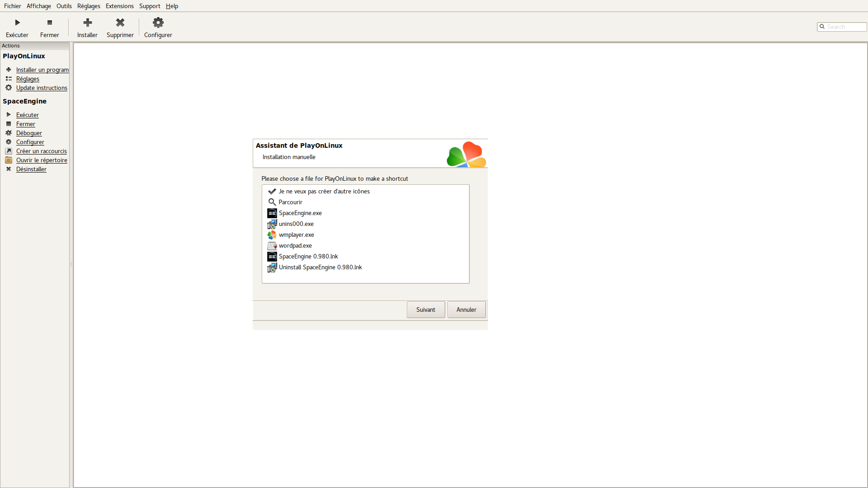
Task: Expand PlayOnLinux sidebar section
Action: click(x=24, y=56)
